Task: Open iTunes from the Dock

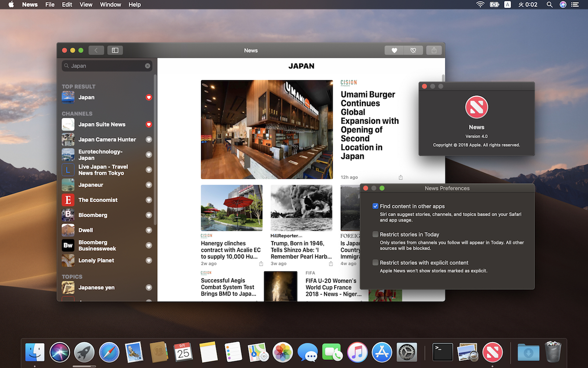Action: (x=357, y=352)
